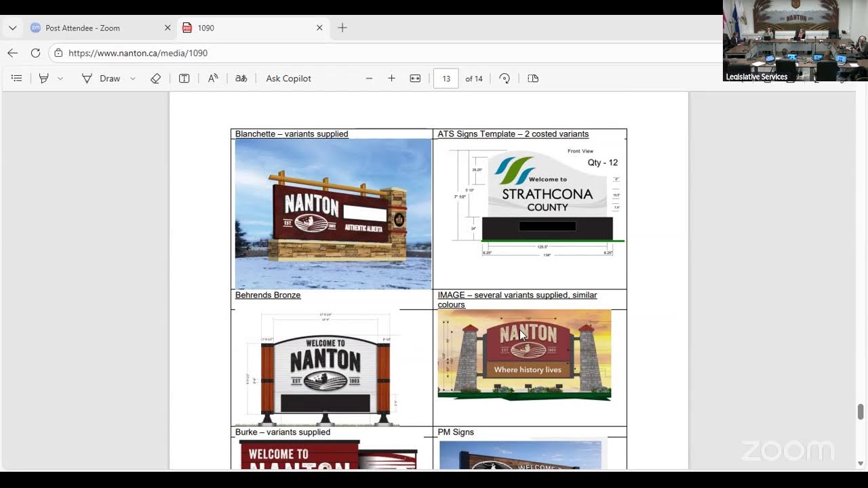Click the 'PM Signs' heading
The image size is (868, 488).
pyautogui.click(x=456, y=432)
